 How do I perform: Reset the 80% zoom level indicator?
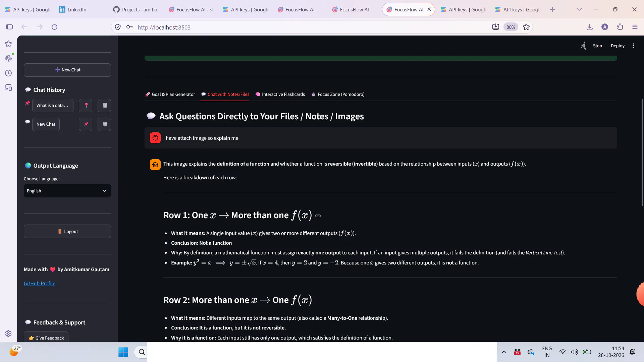(511, 27)
